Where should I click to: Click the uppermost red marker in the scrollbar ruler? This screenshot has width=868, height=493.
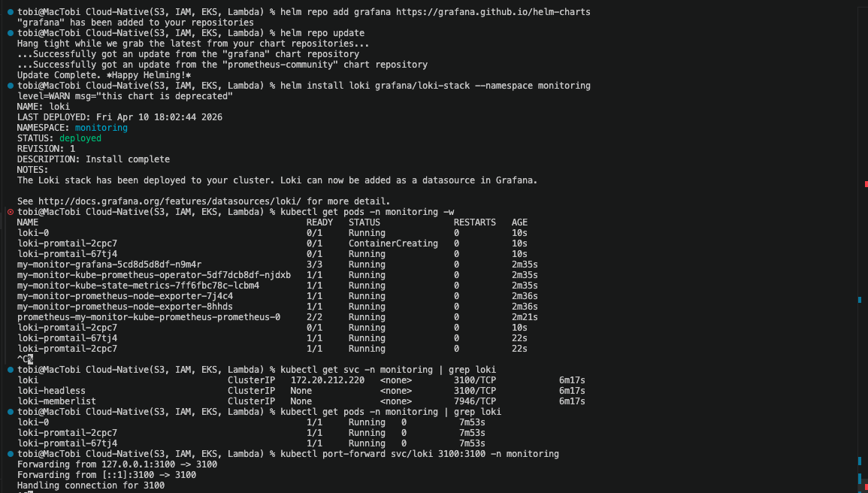(866, 184)
